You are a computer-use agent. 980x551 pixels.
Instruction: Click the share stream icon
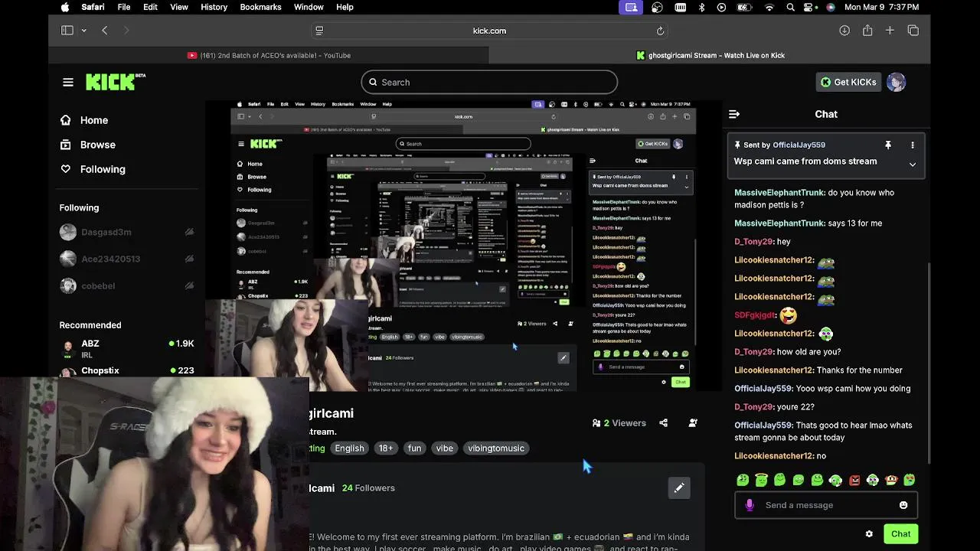[x=663, y=422]
